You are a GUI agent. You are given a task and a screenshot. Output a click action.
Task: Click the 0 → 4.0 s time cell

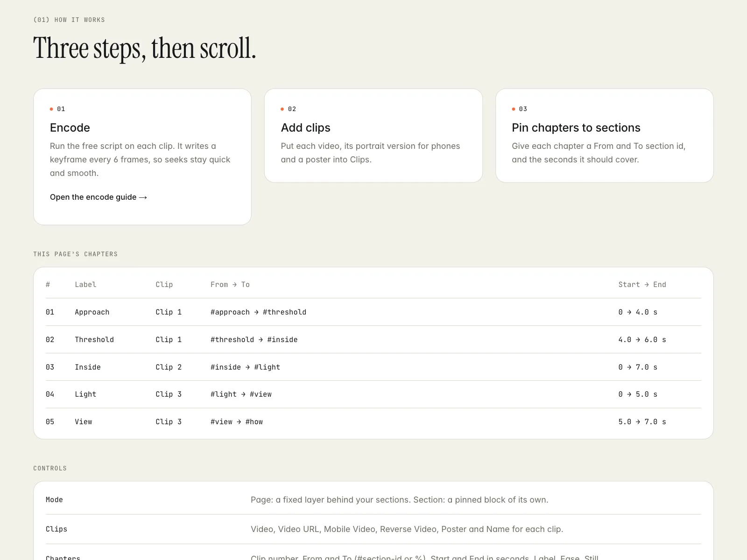(638, 312)
